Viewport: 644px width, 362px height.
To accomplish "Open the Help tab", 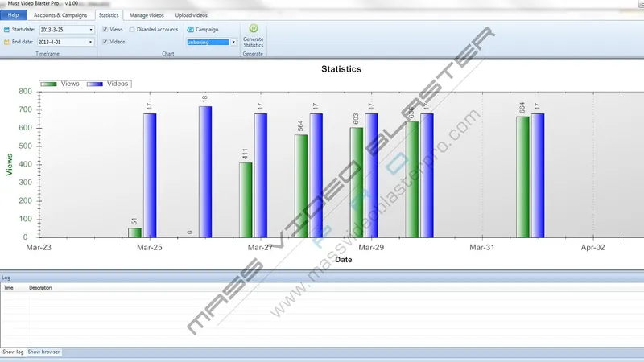I will pos(13,15).
